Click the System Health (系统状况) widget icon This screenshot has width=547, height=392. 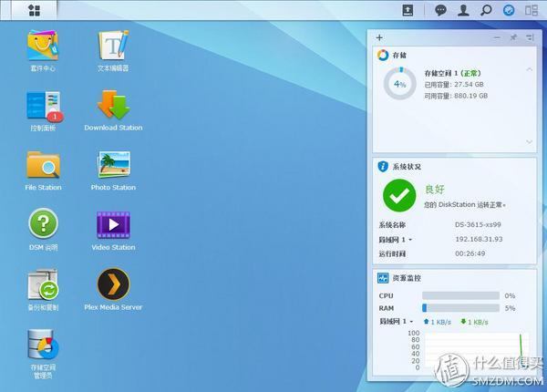pyautogui.click(x=383, y=166)
